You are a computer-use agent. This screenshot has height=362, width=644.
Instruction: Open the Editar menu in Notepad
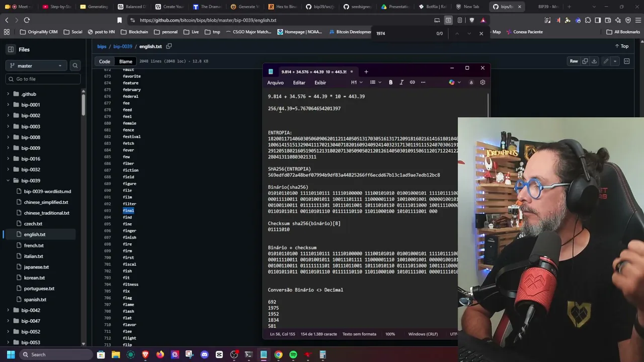coord(299,82)
